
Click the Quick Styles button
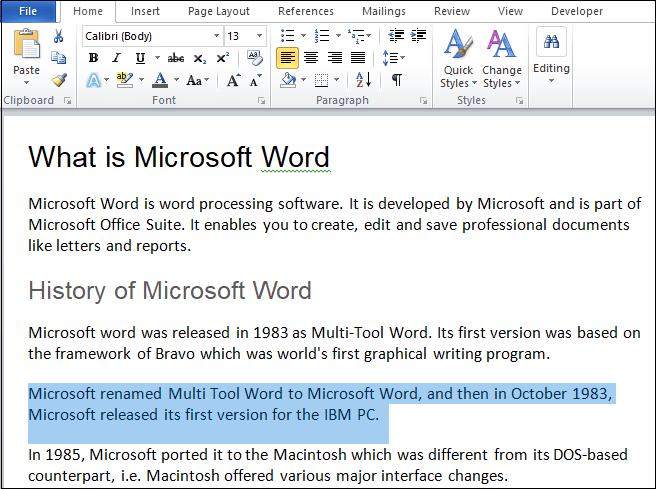[x=458, y=59]
